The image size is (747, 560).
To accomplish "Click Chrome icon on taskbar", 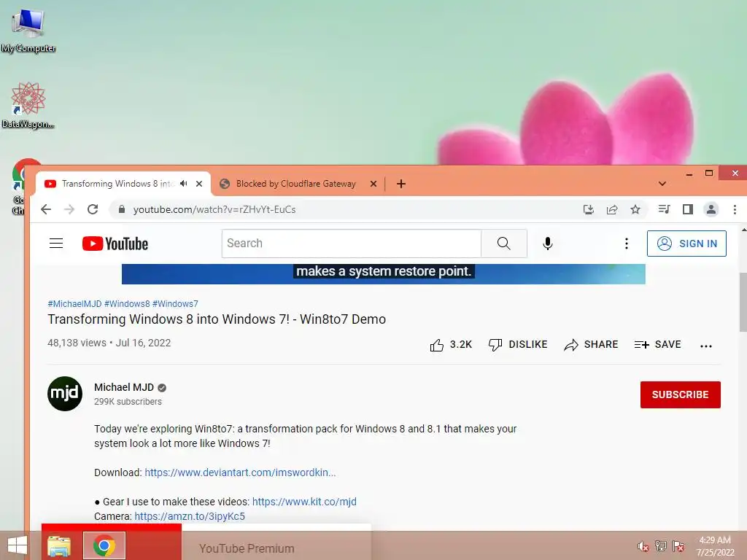I will pyautogui.click(x=104, y=545).
